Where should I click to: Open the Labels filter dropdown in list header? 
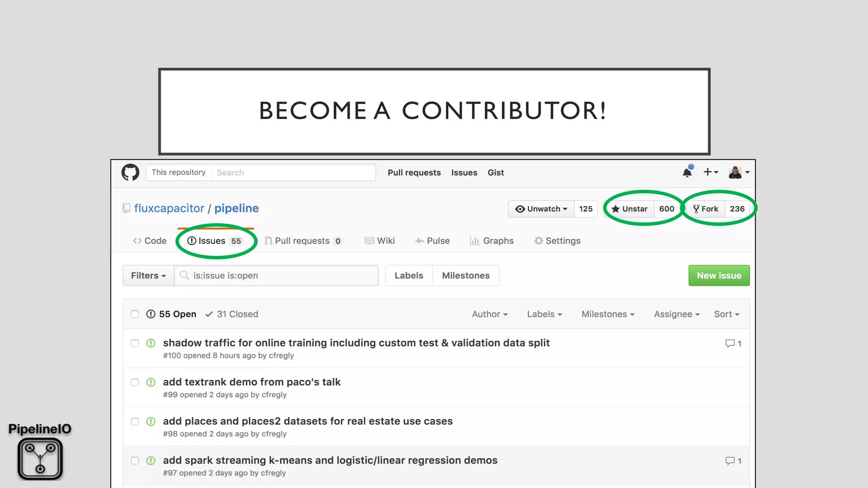(x=545, y=314)
